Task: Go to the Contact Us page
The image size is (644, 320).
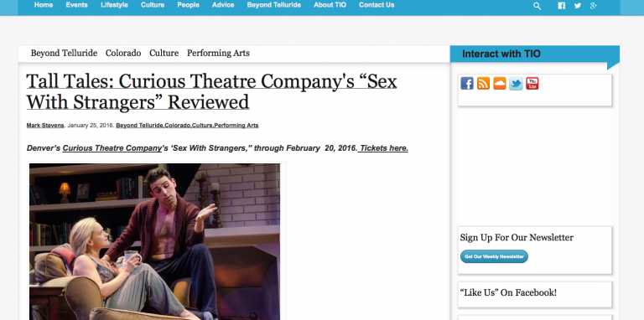Action: [377, 5]
